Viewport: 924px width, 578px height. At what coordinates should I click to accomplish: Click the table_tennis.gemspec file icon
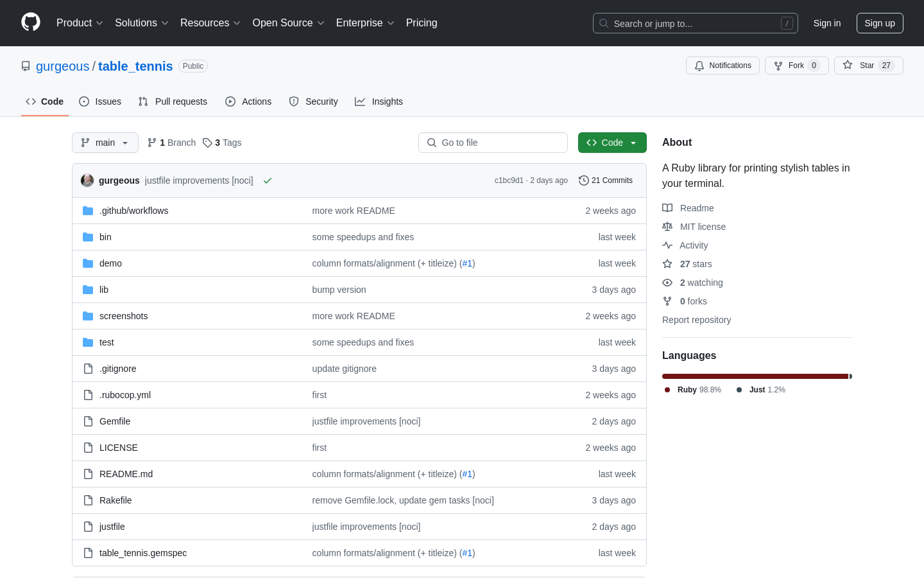click(x=88, y=553)
